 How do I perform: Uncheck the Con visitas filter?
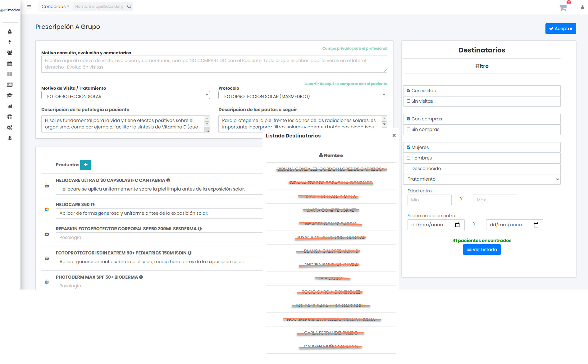coord(408,91)
